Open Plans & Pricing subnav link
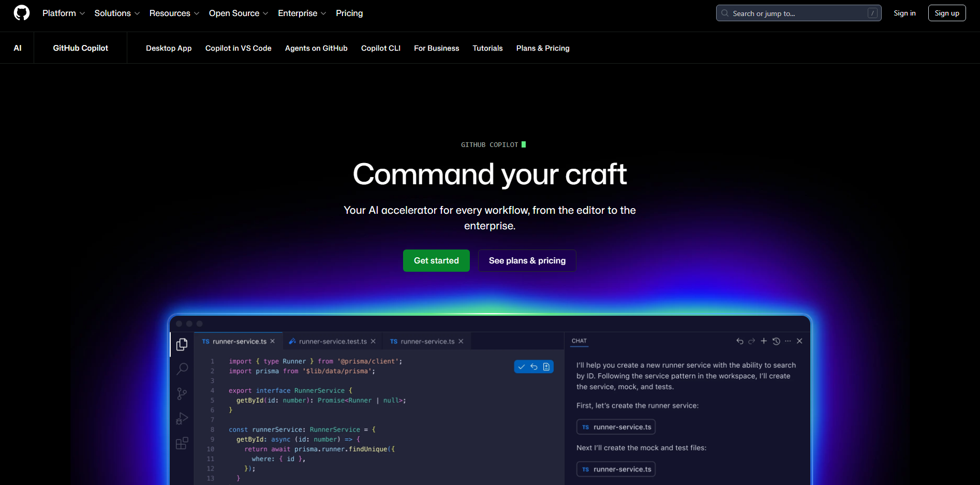The height and width of the screenshot is (485, 980). pos(543,48)
